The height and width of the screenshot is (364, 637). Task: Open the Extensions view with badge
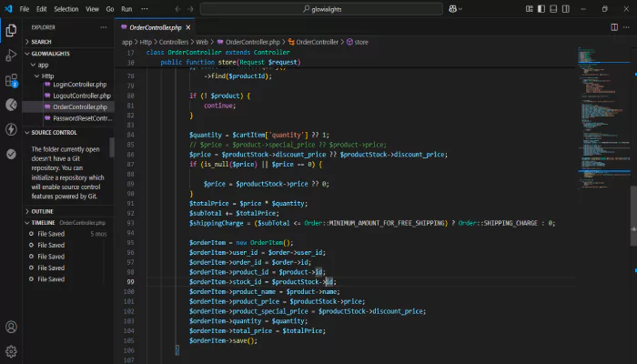click(11, 80)
